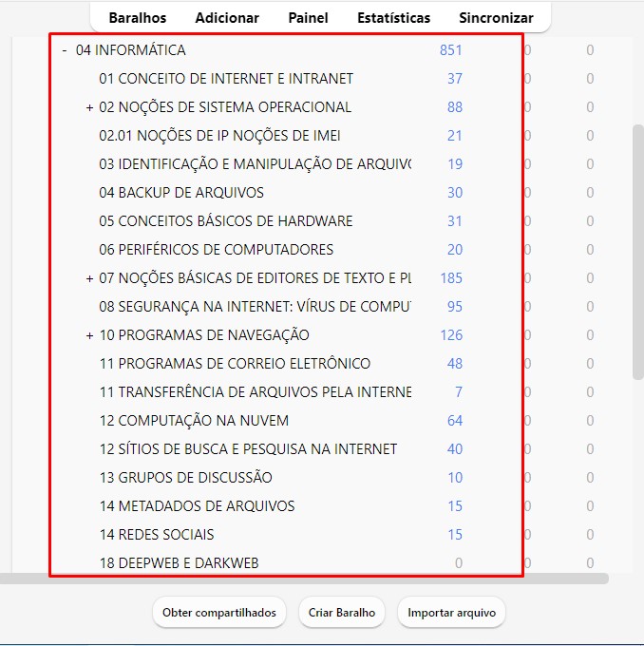This screenshot has height=646, width=644.
Task: Click Criar Baralho button
Action: (x=342, y=613)
